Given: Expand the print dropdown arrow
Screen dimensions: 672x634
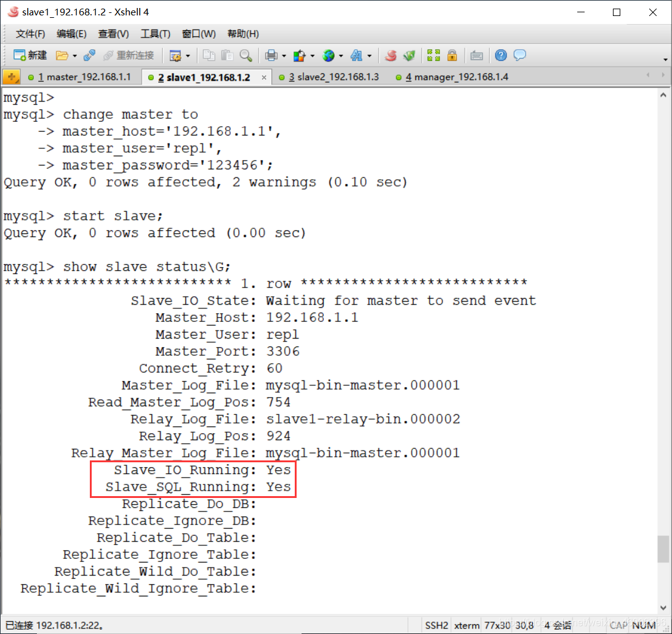Looking at the screenshot, I should point(284,56).
